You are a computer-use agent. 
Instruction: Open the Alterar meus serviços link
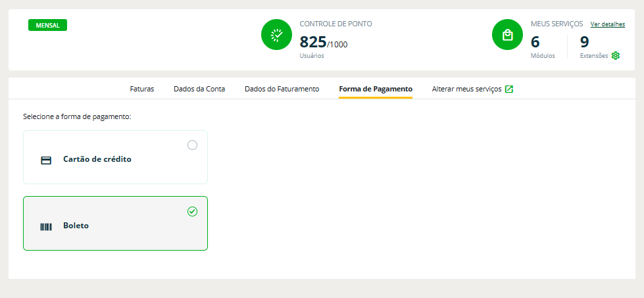click(466, 89)
